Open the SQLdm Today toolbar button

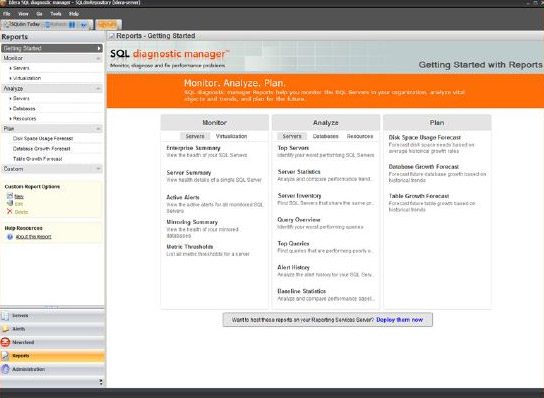[x=22, y=24]
